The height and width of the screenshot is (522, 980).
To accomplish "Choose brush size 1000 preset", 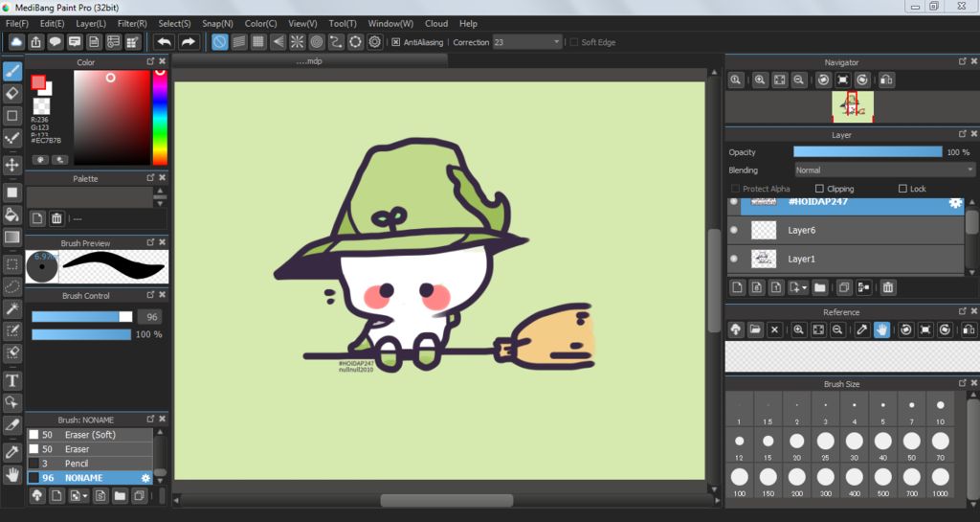I will click(x=940, y=482).
